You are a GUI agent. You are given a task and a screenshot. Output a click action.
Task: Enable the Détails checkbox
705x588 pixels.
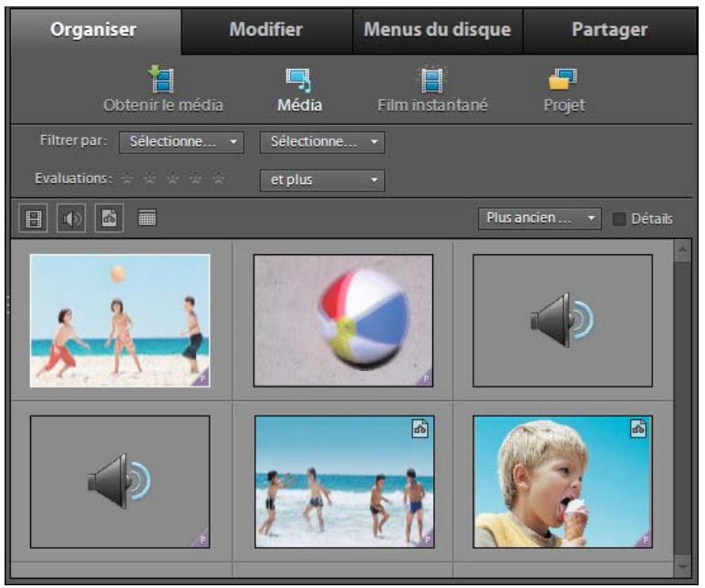pyautogui.click(x=619, y=219)
